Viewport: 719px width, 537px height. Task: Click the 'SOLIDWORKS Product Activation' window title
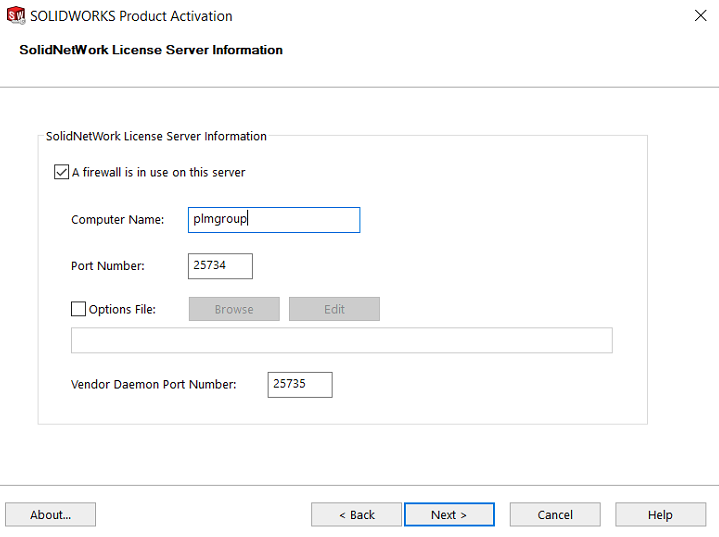point(131,16)
